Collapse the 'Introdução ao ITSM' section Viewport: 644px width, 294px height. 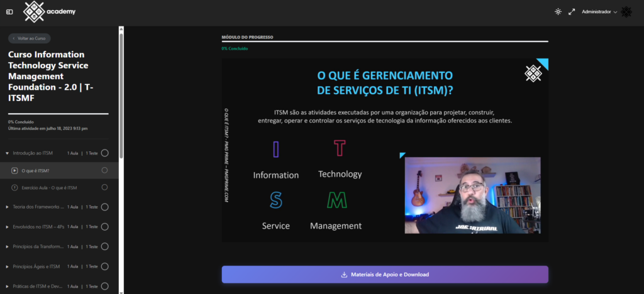(7, 153)
